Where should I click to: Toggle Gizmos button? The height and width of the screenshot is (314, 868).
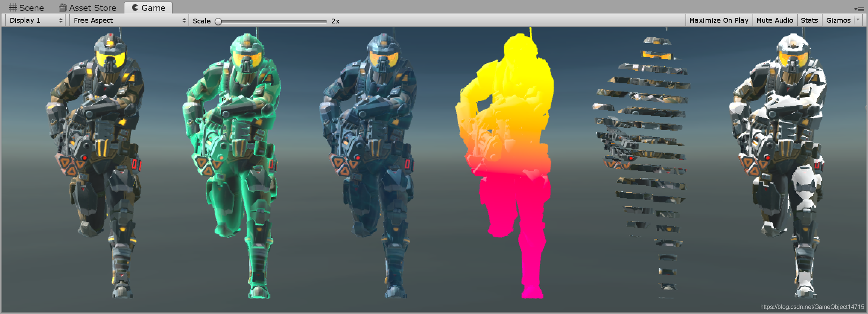pos(838,20)
